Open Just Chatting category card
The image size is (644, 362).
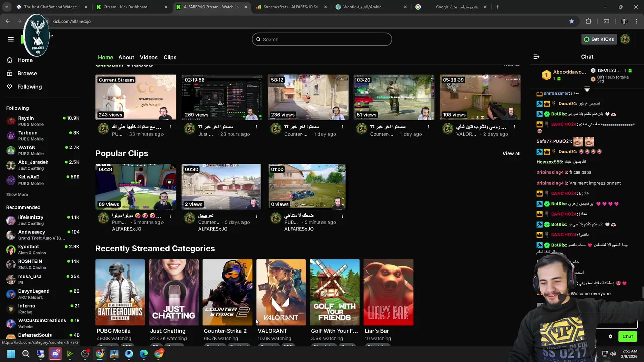174,293
